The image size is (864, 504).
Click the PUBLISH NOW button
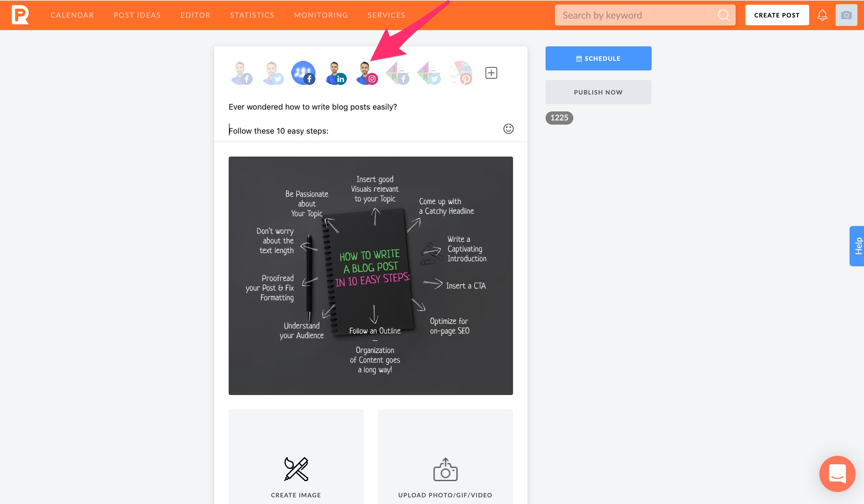(x=598, y=92)
